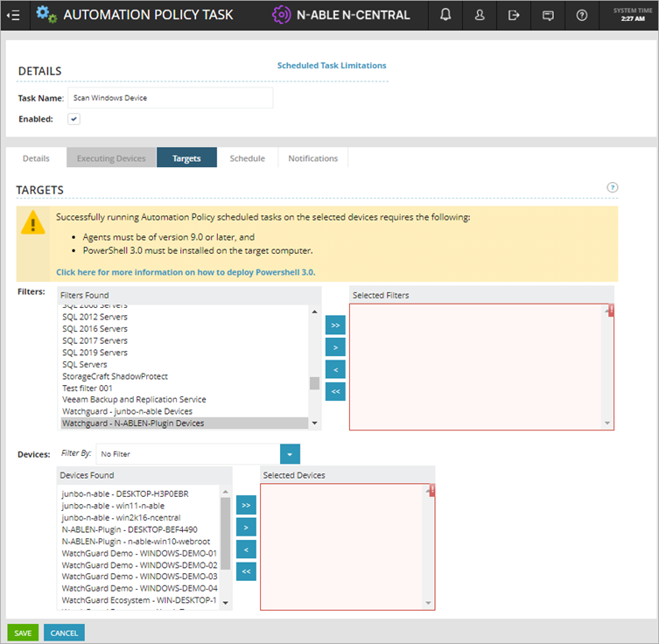Click the Task Name input field
659x644 pixels.
171,98
